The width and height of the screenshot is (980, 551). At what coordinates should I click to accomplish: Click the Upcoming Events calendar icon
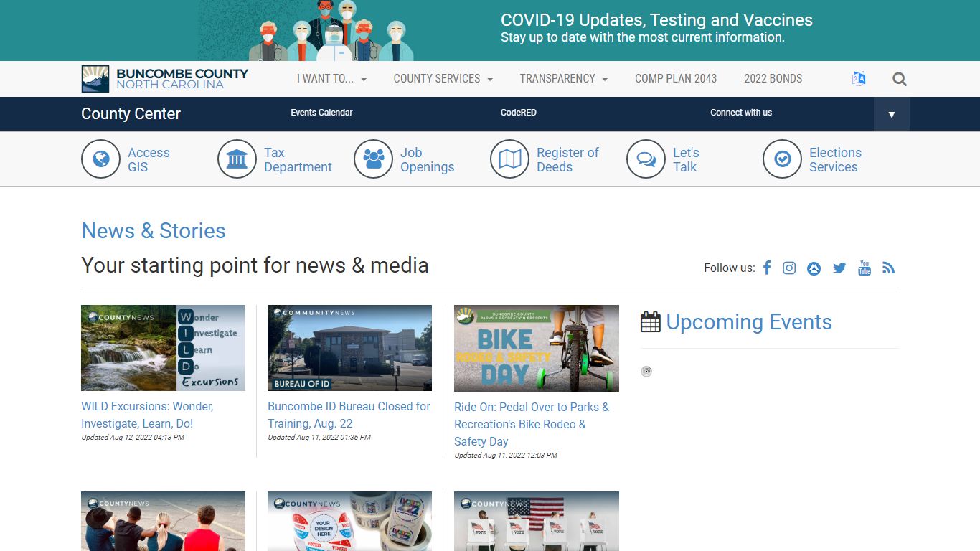pos(651,321)
